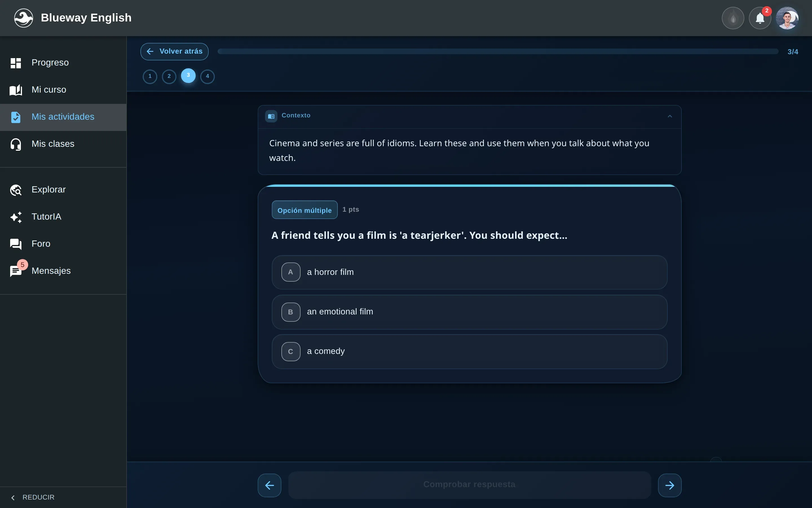Select current question 3 step
This screenshot has height=508, width=812.
pos(188,76)
